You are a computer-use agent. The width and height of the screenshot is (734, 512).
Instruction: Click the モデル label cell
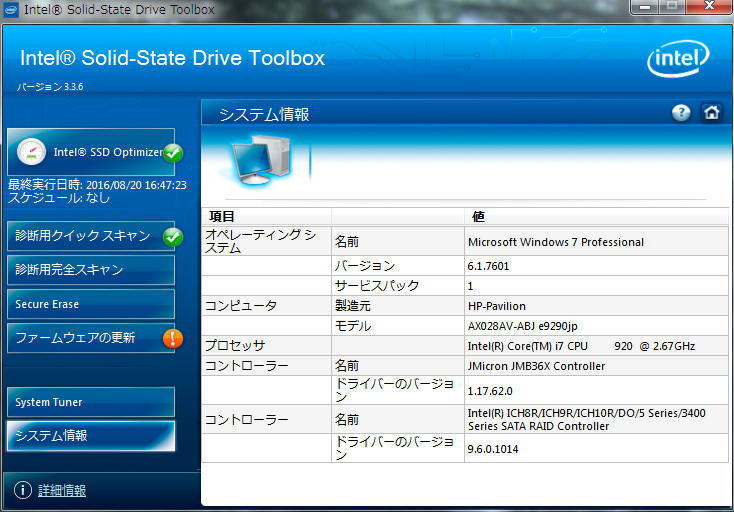pyautogui.click(x=397, y=326)
